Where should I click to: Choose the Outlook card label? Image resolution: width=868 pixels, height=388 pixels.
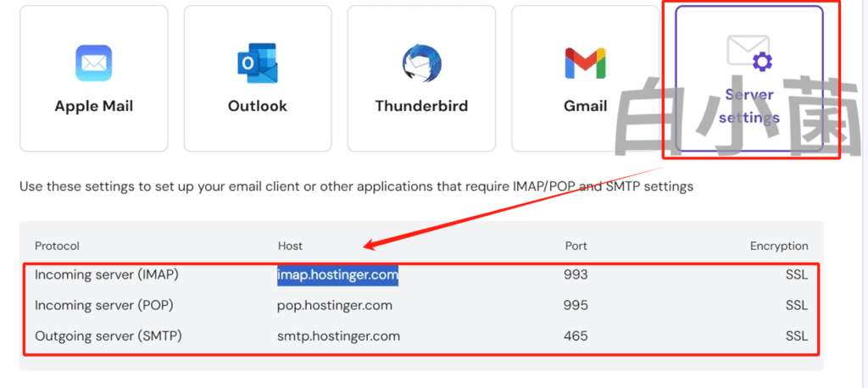click(258, 106)
